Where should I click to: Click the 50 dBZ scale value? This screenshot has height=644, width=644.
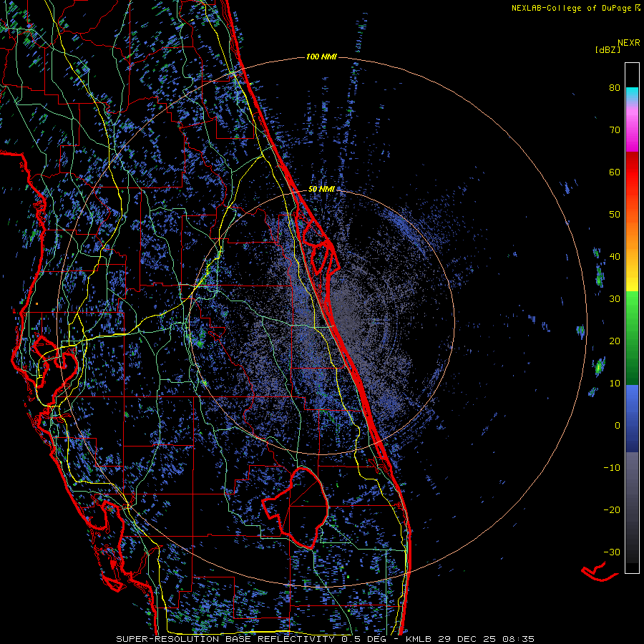tap(615, 214)
